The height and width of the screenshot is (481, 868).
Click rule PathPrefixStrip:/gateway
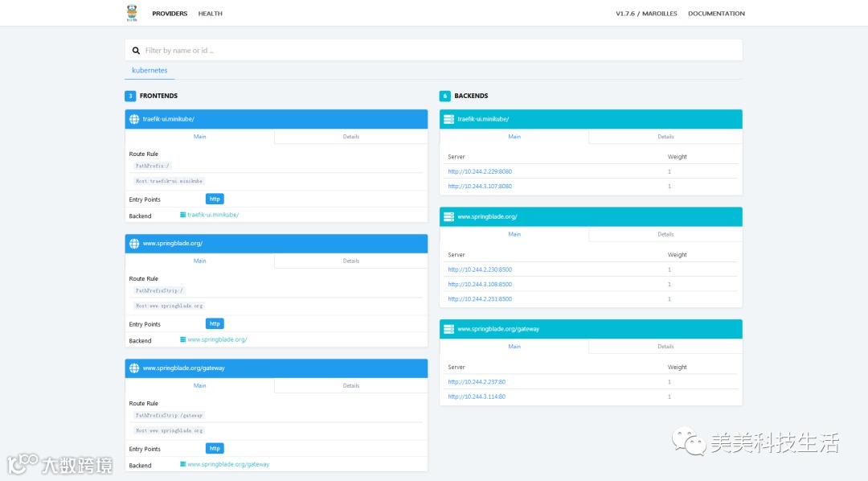tap(169, 415)
